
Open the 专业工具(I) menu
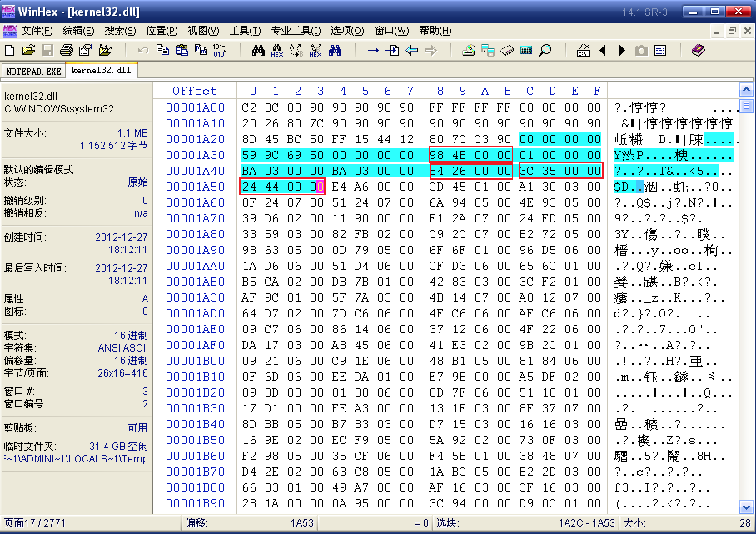click(x=296, y=31)
